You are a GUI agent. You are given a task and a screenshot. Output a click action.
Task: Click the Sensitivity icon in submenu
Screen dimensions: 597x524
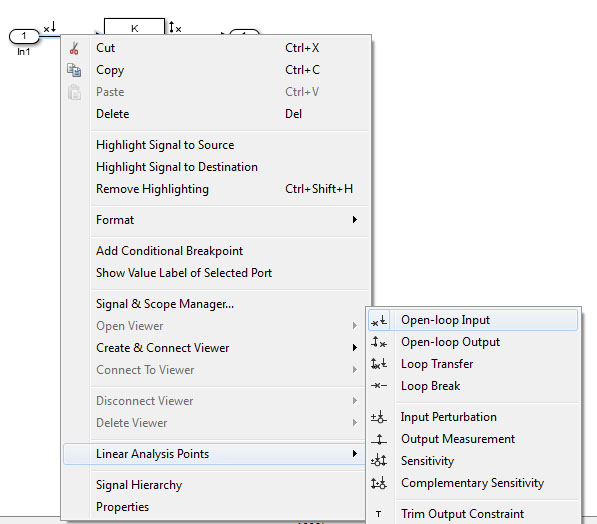[x=379, y=461]
